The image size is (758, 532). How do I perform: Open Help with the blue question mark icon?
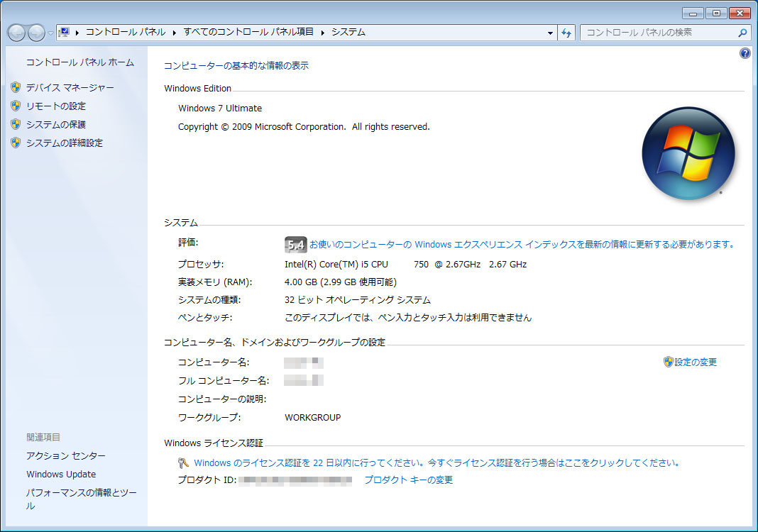click(x=745, y=53)
